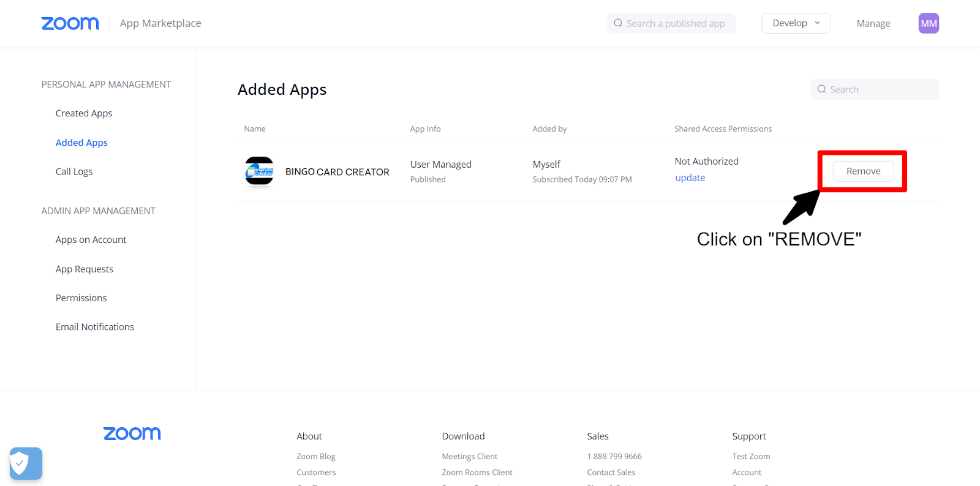Screen dimensions: 980x486
Task: Click the Not Authorized status text
Action: 707,162
